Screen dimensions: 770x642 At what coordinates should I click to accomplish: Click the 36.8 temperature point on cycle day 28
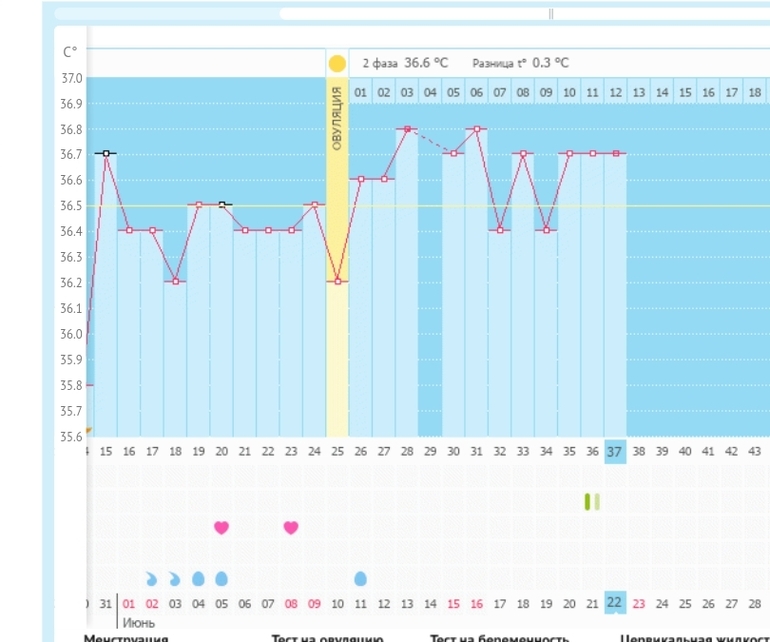(x=407, y=128)
